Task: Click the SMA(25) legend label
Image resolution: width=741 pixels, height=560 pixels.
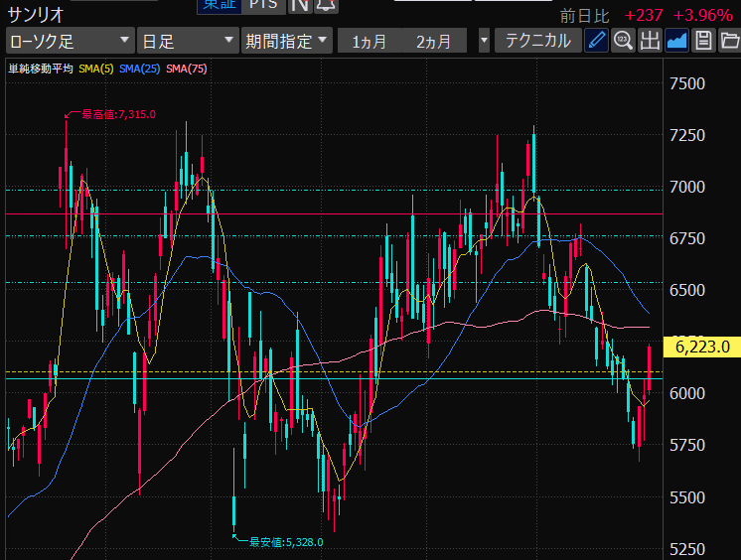Action: click(x=139, y=69)
